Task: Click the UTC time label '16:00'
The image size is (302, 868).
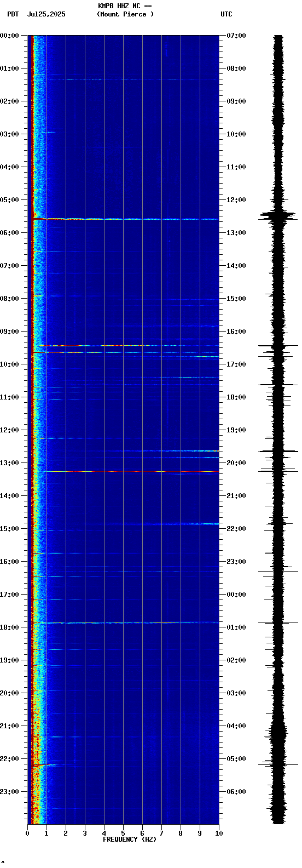Action: [236, 332]
